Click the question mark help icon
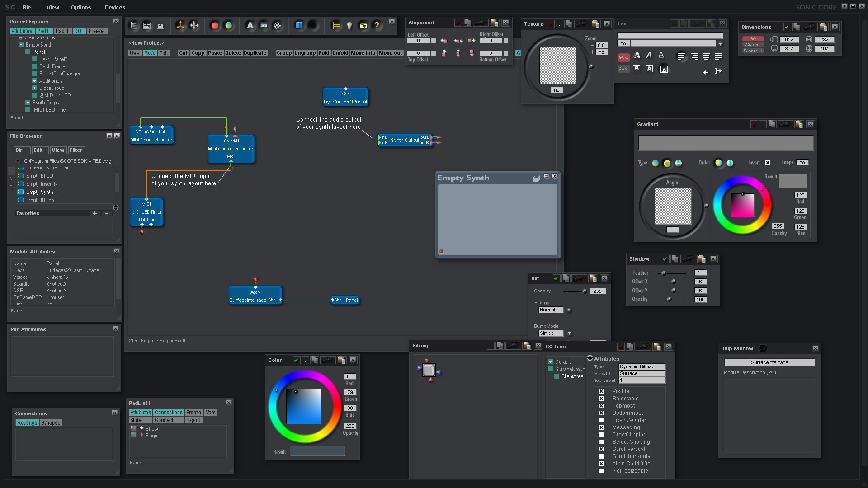The width and height of the screenshot is (868, 488). [x=377, y=26]
